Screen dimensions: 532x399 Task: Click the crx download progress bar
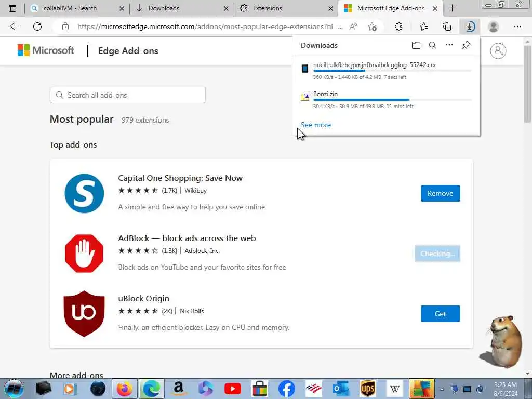pyautogui.click(x=392, y=71)
